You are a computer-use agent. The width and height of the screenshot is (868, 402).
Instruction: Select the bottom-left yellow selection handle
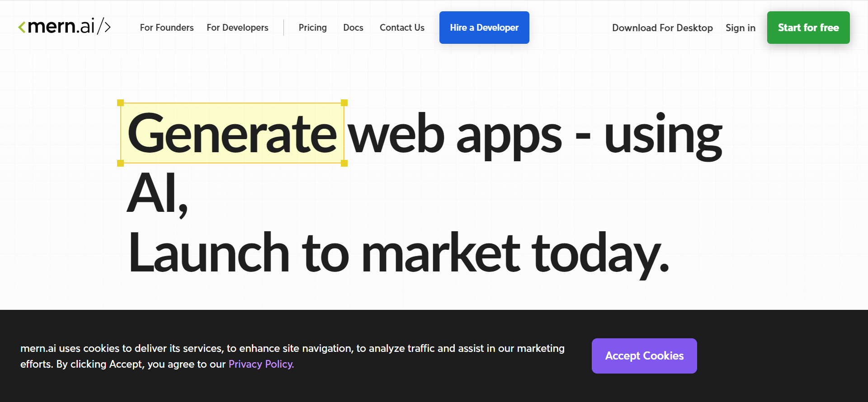(120, 163)
